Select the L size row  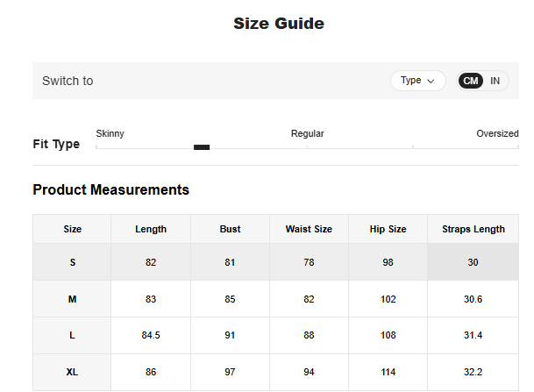pos(72,335)
